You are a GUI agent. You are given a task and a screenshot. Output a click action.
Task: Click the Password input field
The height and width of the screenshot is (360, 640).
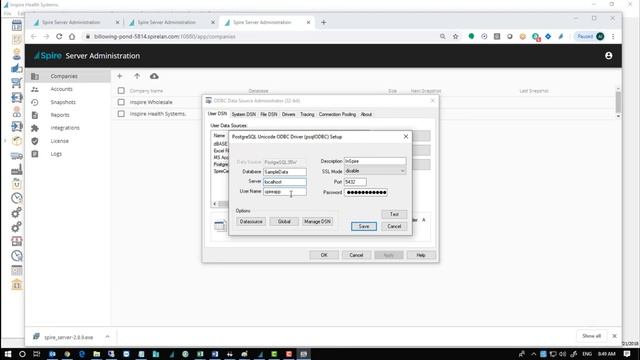pos(366,192)
